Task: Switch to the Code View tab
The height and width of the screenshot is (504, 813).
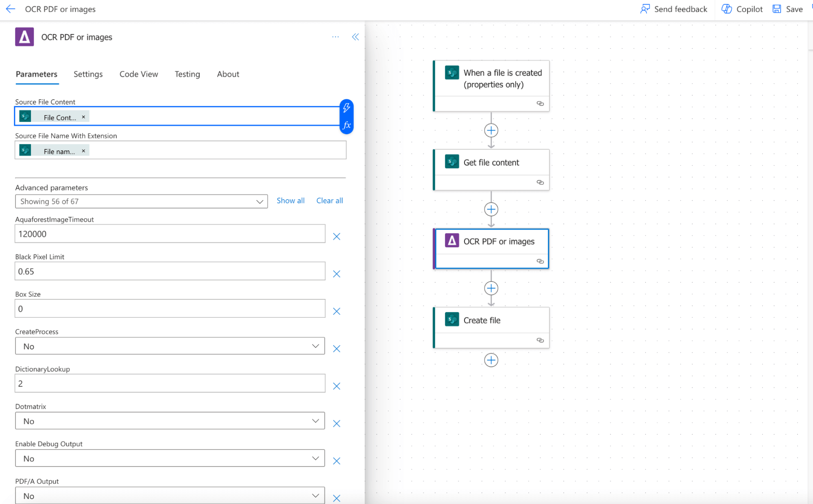Action: (138, 74)
